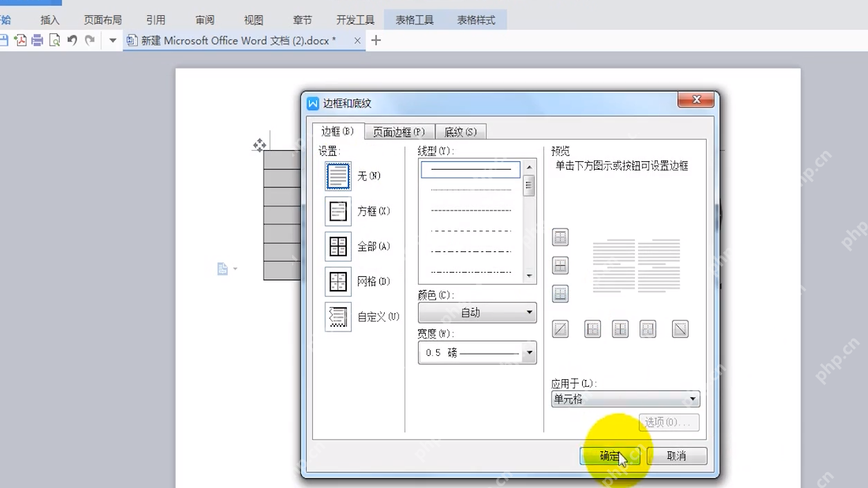Open the 表格工具 tab
The width and height of the screenshot is (868, 488).
(x=415, y=20)
